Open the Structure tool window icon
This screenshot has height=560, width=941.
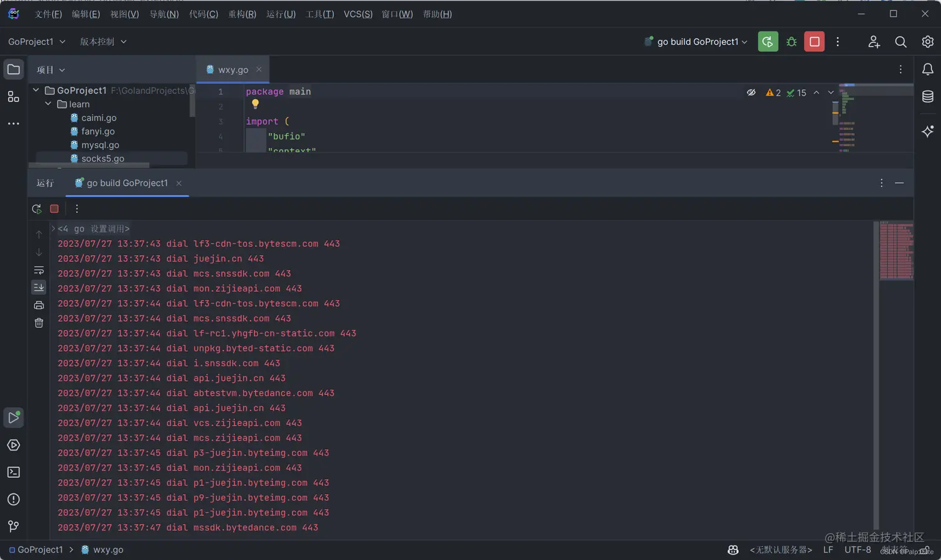click(x=14, y=96)
